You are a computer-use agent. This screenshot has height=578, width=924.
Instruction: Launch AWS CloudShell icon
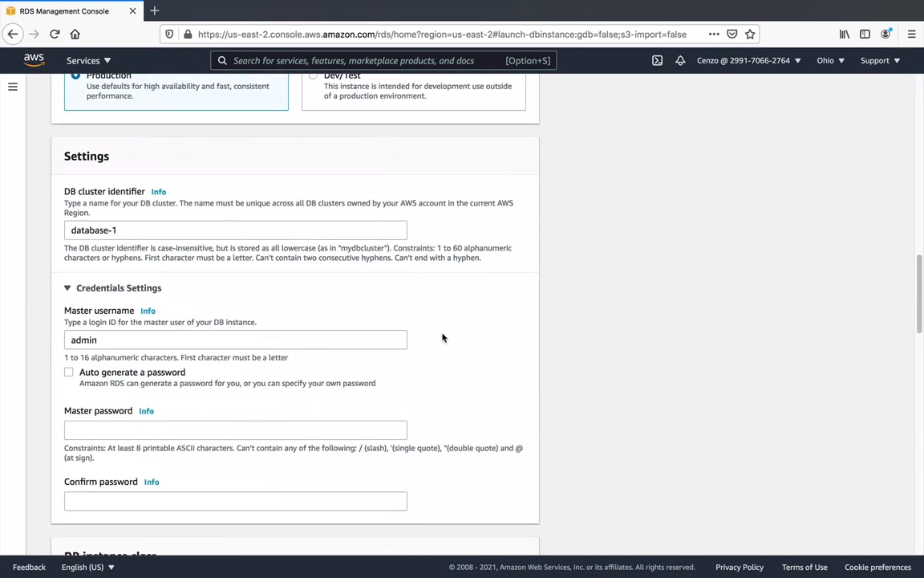(x=657, y=61)
